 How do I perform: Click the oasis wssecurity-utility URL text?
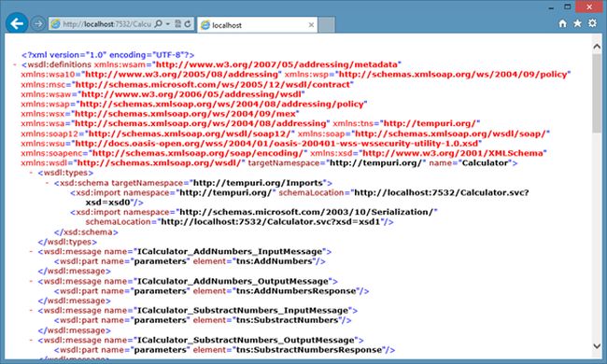(x=276, y=144)
